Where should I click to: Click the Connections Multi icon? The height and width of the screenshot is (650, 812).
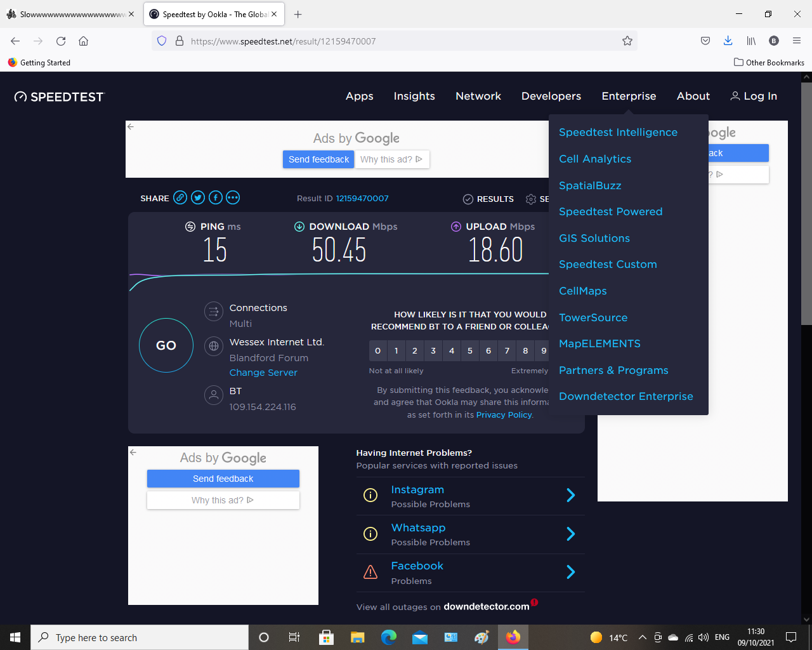(x=214, y=311)
